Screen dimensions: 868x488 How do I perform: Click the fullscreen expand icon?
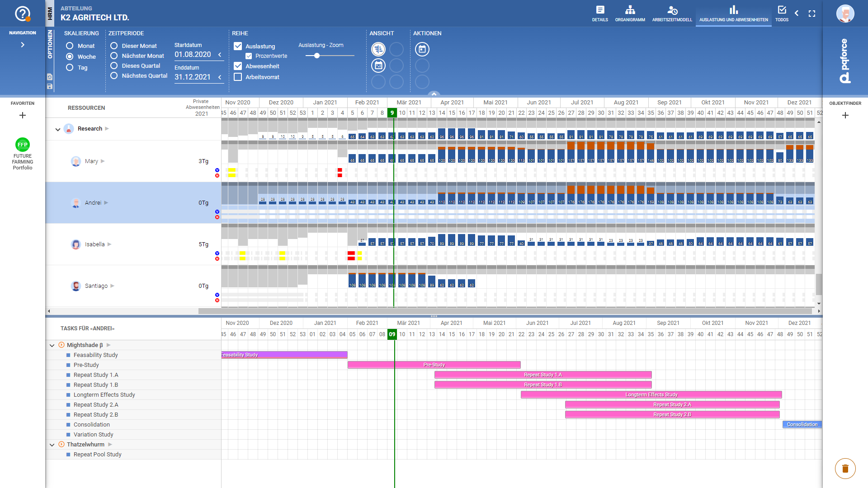[x=812, y=14]
